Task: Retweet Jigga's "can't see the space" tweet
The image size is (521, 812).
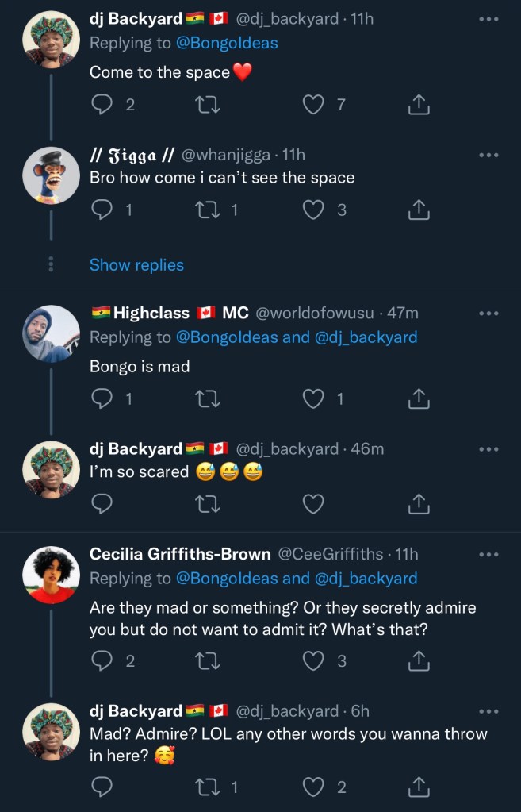Action: tap(207, 210)
